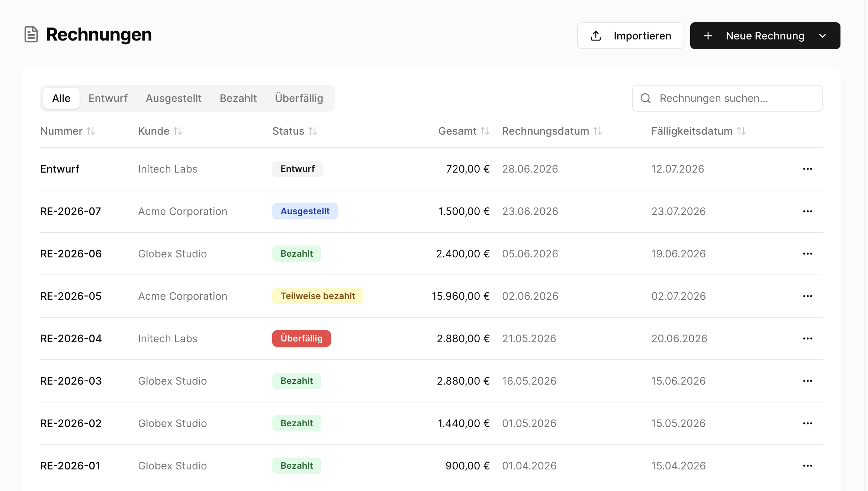Sort by the Gesamt column

click(464, 131)
